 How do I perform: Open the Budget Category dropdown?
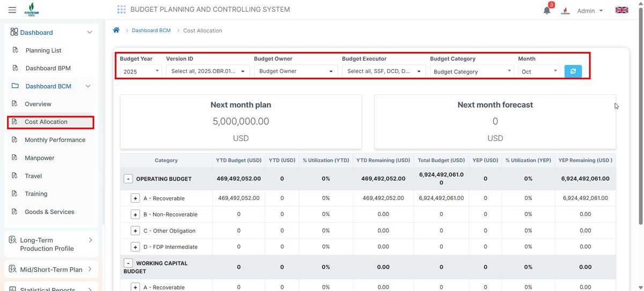[x=472, y=71]
